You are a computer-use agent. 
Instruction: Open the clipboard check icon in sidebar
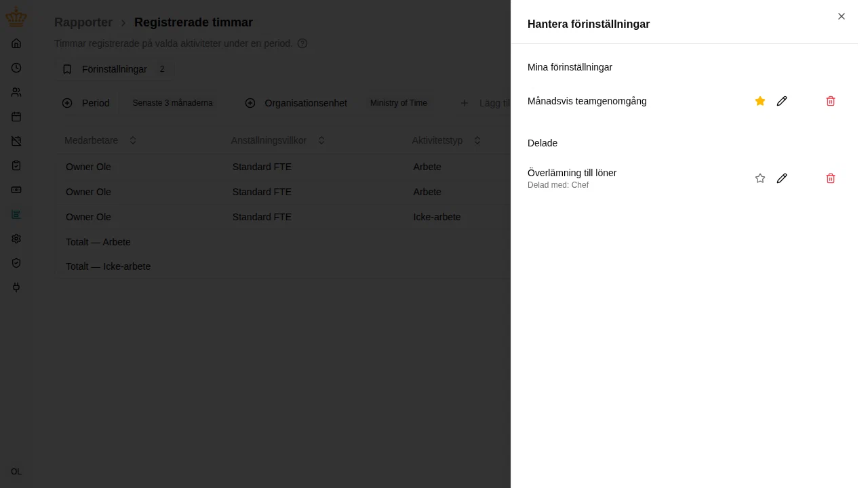[16, 165]
